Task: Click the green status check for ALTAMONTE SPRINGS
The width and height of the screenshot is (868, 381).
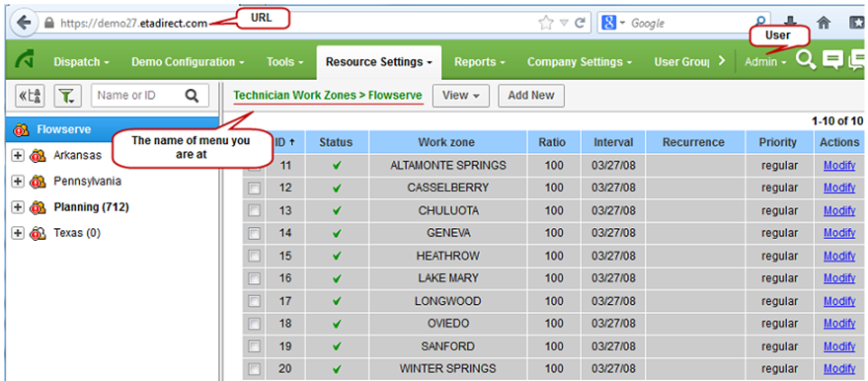Action: [x=337, y=166]
